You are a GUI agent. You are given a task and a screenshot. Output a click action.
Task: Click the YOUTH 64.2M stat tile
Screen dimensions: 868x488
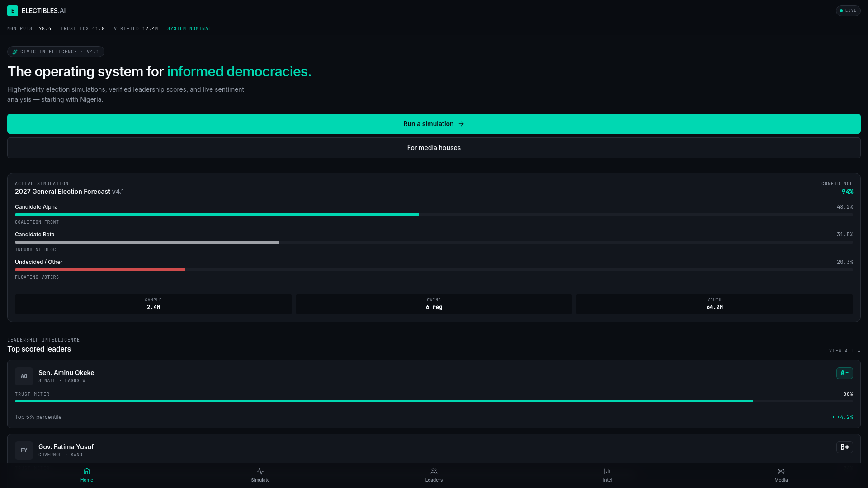[x=714, y=304]
